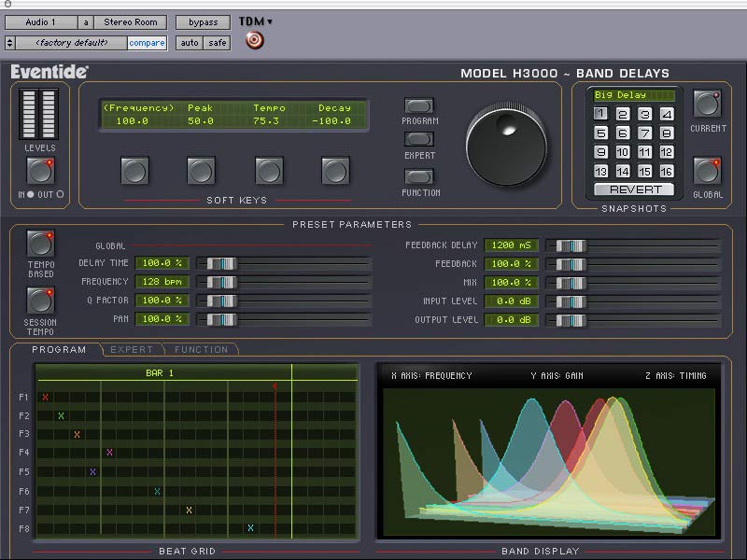
Task: Select the OUT radio indicator
Action: click(60, 194)
